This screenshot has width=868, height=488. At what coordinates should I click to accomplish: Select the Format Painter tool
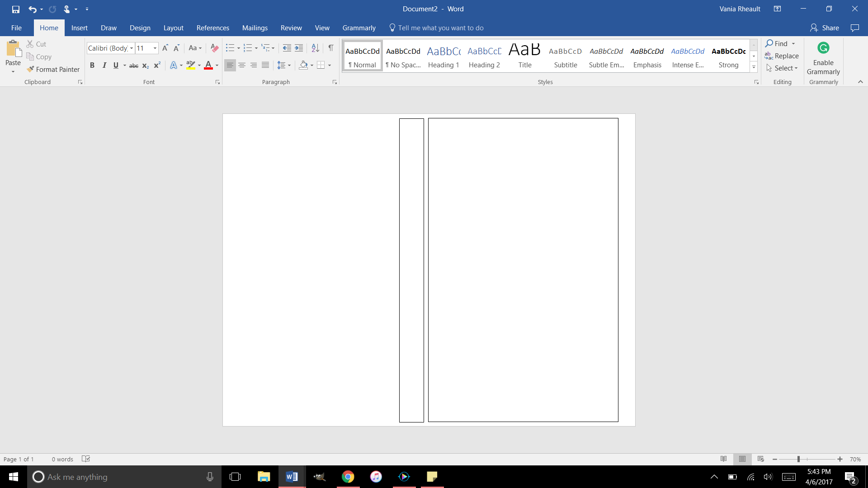(x=53, y=69)
